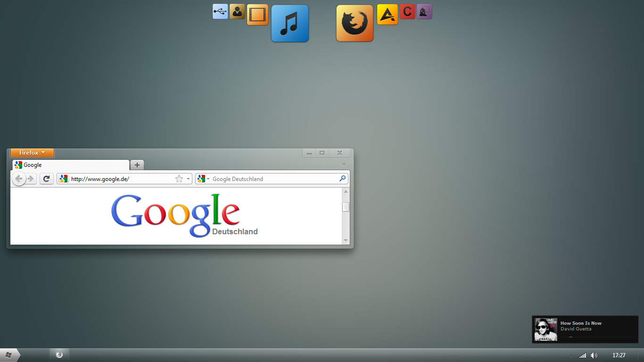Viewport: 644px width, 362px height.
Task: Open the volume speaker tray icon
Action: point(594,355)
